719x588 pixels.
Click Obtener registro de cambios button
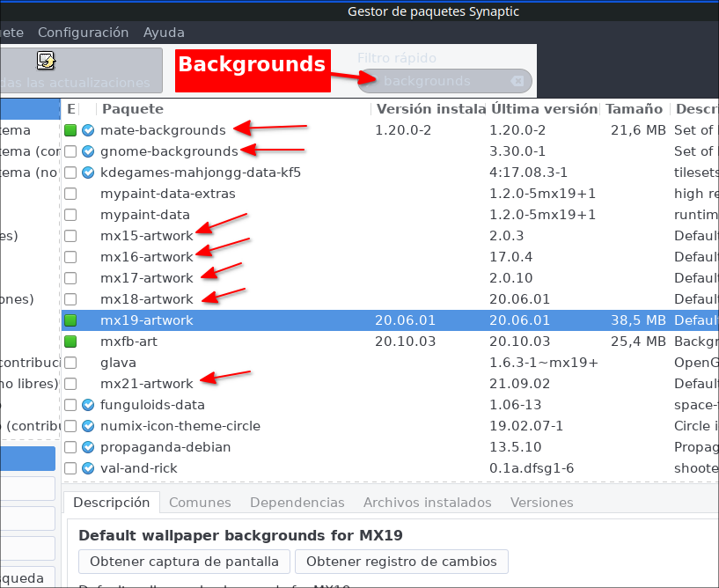[x=401, y=562]
